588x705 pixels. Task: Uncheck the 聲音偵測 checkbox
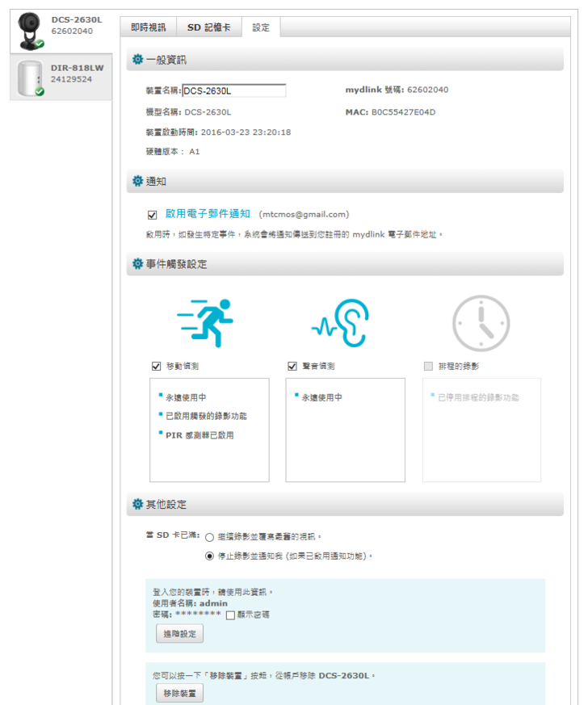292,366
